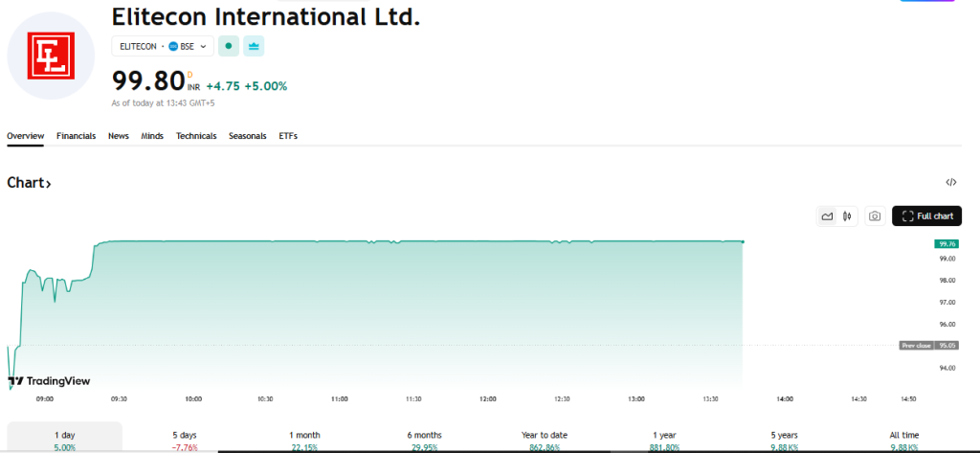
Task: Click the 99.76 current price label
Action: pyautogui.click(x=945, y=244)
